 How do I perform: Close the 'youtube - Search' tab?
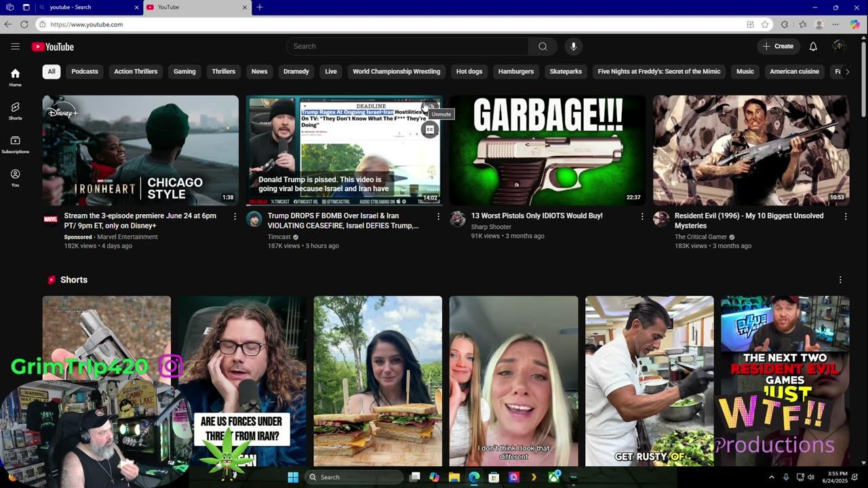[136, 7]
